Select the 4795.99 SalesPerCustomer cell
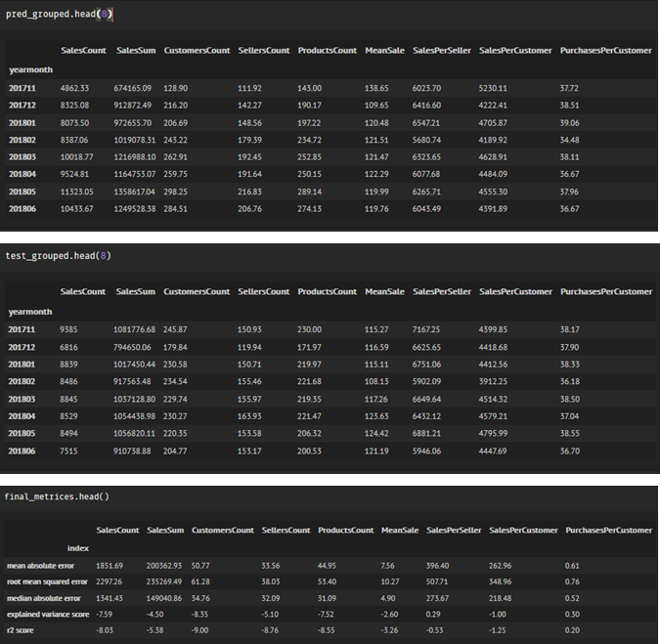This screenshot has height=644, width=660. click(x=493, y=433)
